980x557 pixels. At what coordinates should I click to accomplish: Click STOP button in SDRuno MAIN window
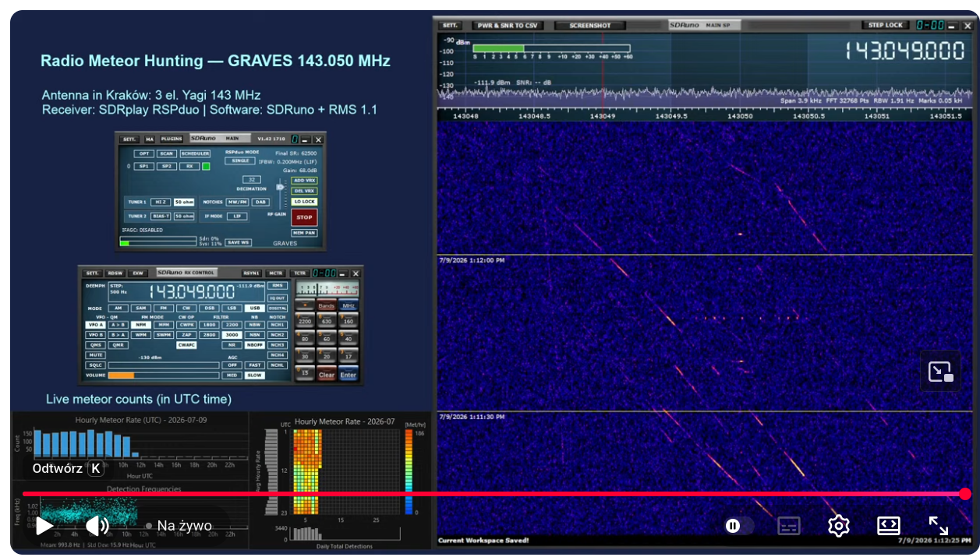[x=304, y=217]
